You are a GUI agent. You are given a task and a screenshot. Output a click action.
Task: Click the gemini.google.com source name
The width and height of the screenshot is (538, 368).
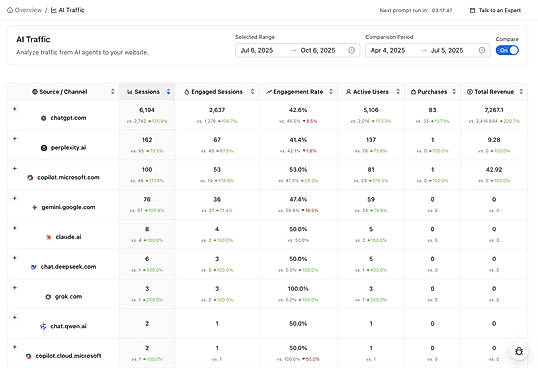68,207
